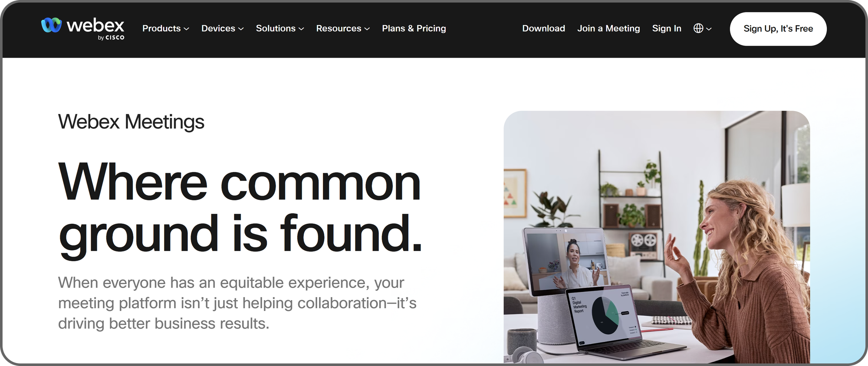Click the chevron beside the globe icon
The image size is (868, 366).
tap(709, 29)
